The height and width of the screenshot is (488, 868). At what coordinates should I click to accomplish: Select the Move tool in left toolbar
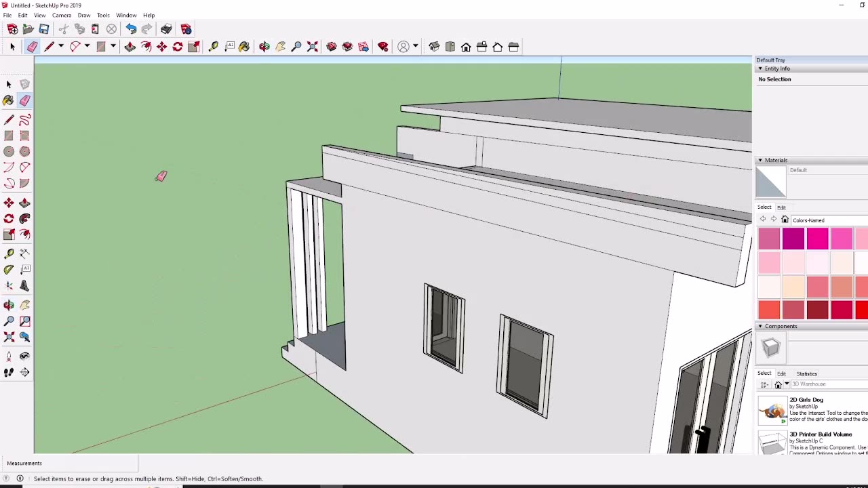[x=9, y=203]
